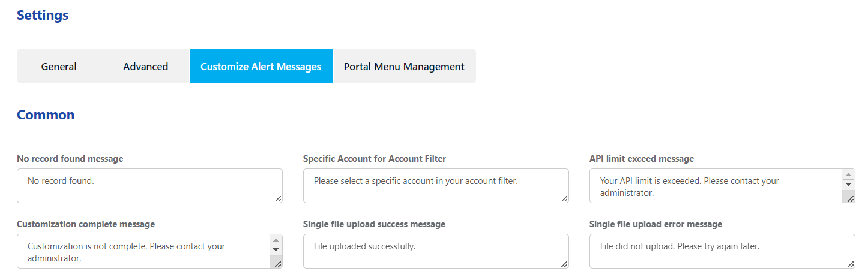Click into the API limit exceed message textarea
The width and height of the screenshot is (868, 280).
coord(716,186)
